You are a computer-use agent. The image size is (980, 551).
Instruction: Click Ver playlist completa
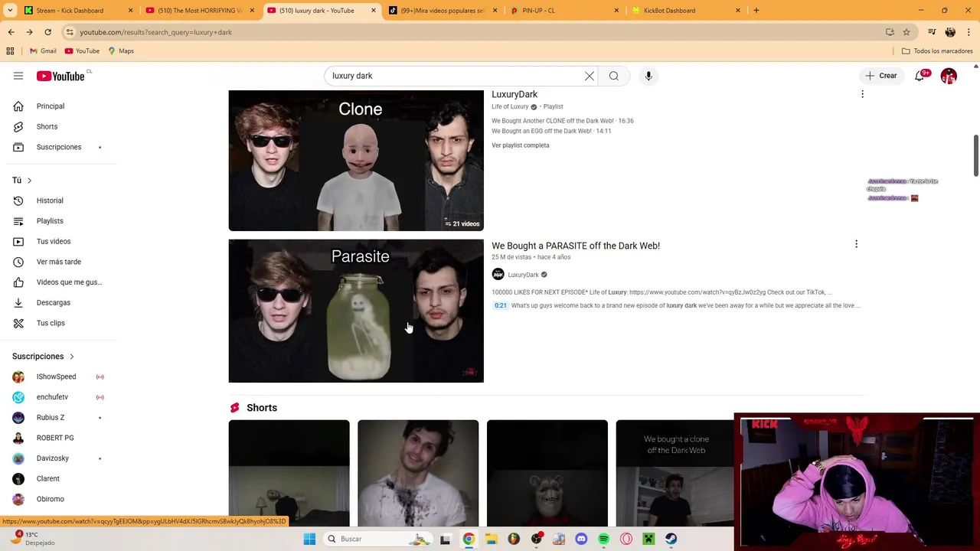point(521,145)
